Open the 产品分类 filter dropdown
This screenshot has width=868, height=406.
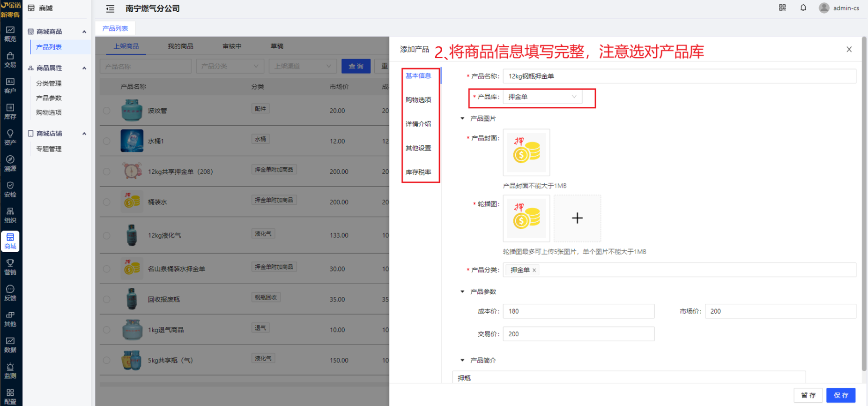[230, 66]
